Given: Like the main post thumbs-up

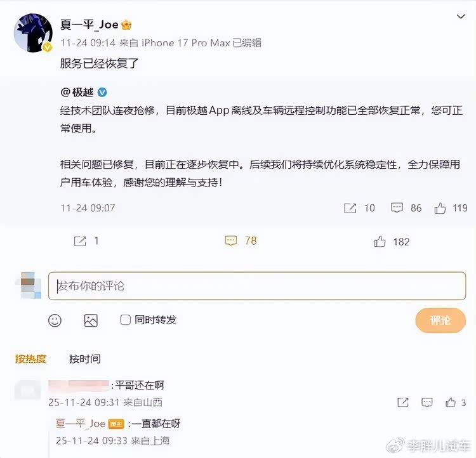Looking at the screenshot, I should click(380, 242).
